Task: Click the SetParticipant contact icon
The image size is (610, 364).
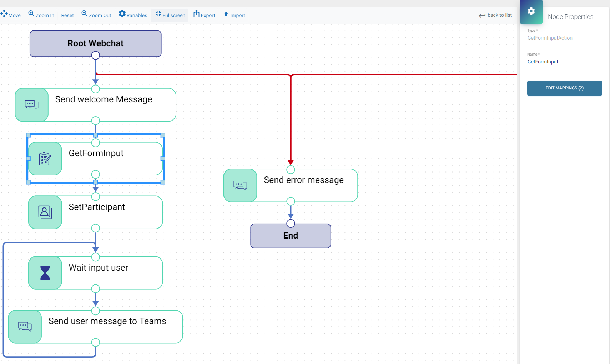Action: (45, 212)
